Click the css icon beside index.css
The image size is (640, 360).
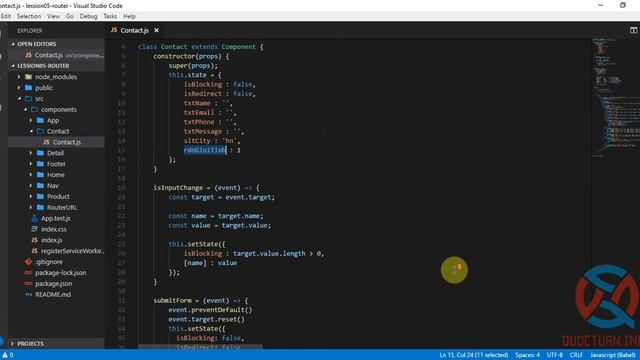(34, 229)
